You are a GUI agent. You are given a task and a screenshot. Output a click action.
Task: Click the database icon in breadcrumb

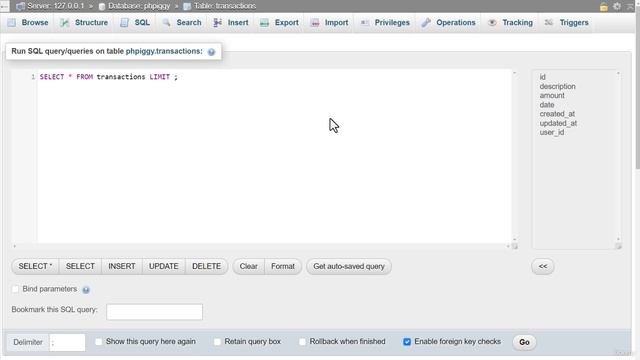102,7
